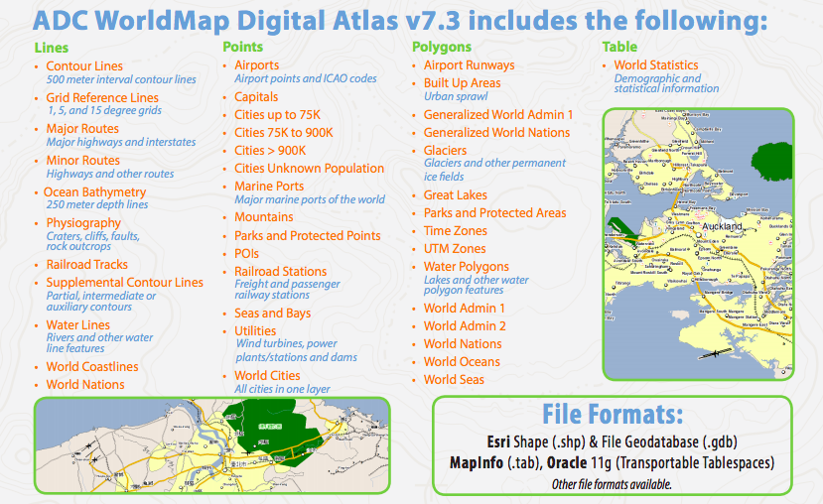
Task: Click 'Major Routes' in Lines column
Action: click(x=82, y=129)
